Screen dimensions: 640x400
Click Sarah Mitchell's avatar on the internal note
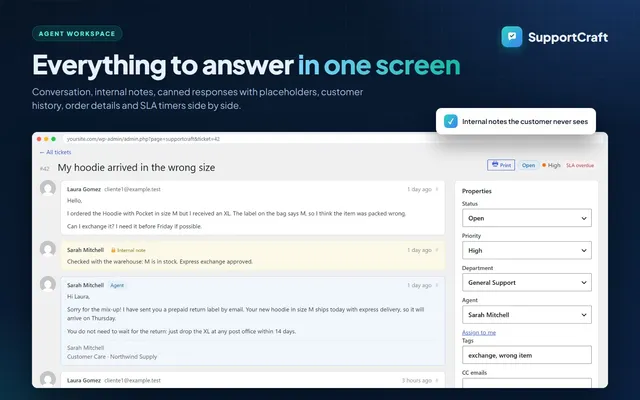48,249
